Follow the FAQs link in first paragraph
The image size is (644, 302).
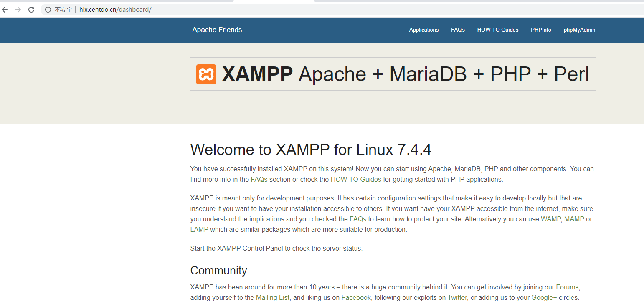[259, 179]
